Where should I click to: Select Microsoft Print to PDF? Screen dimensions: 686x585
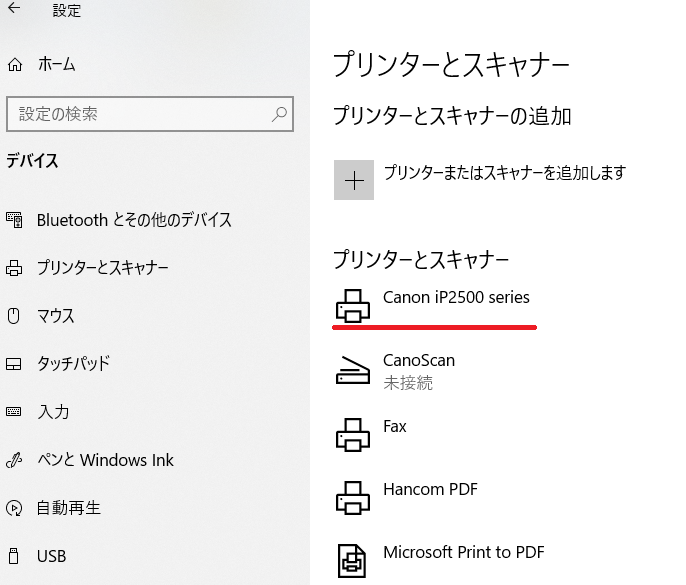[x=464, y=552]
